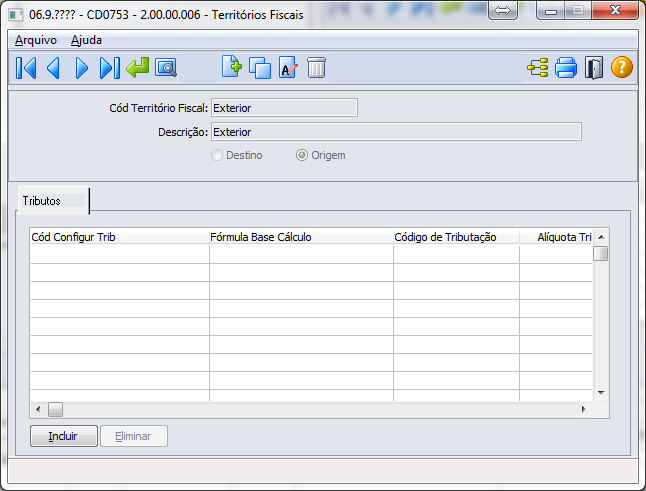This screenshot has height=491, width=646.
Task: Click the Cód Território Fiscal field
Action: (284, 108)
